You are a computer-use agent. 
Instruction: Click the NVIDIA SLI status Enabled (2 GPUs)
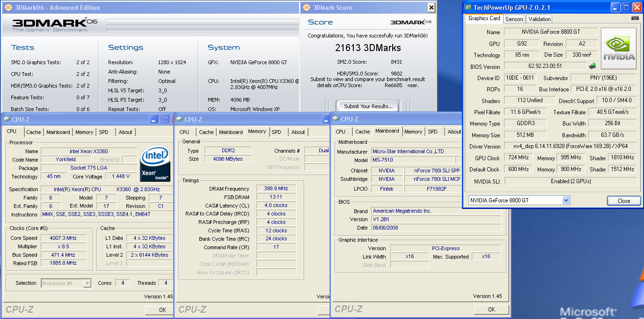point(571,181)
